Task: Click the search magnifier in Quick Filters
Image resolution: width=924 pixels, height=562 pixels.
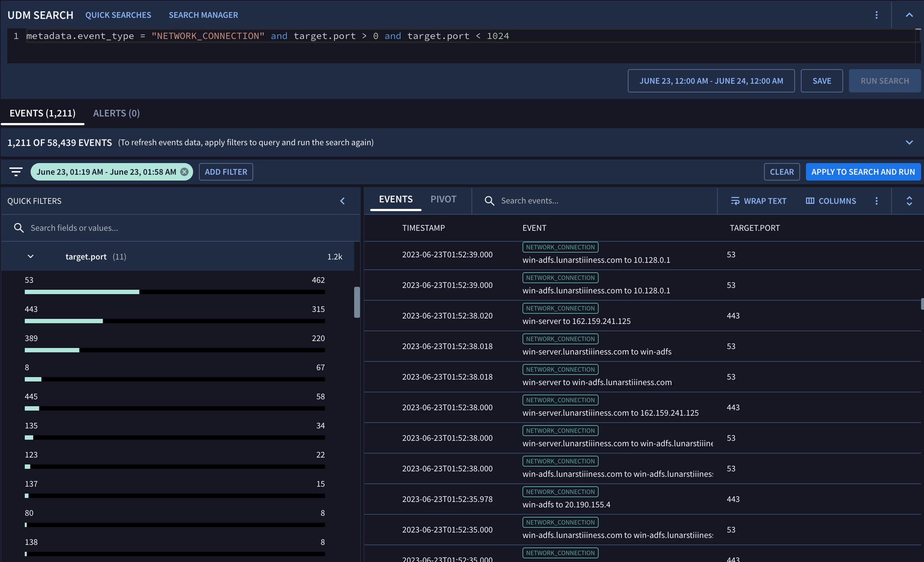Action: pyautogui.click(x=19, y=228)
